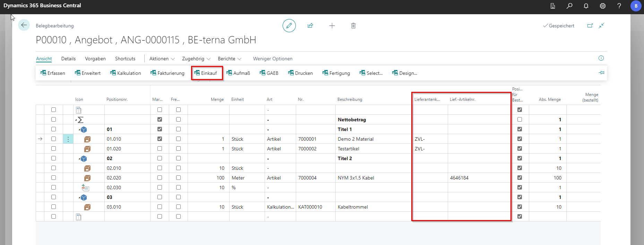
Task: Uncheck the Mar... checkbox in Nettobetrag row
Action: click(x=160, y=120)
